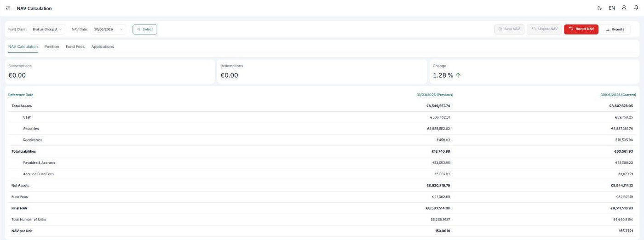Select the Net Assets row label
644x240 pixels.
[20, 185]
